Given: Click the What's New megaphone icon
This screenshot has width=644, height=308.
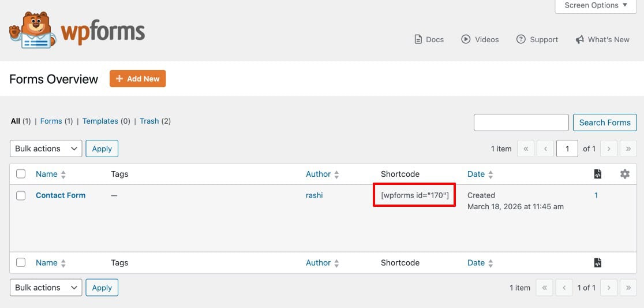Looking at the screenshot, I should coord(579,39).
